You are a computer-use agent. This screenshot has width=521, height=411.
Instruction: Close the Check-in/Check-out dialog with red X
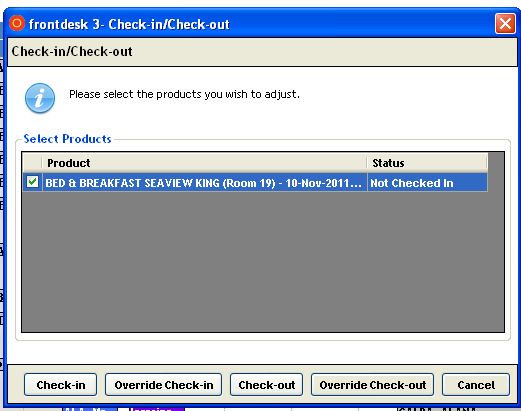pos(505,24)
